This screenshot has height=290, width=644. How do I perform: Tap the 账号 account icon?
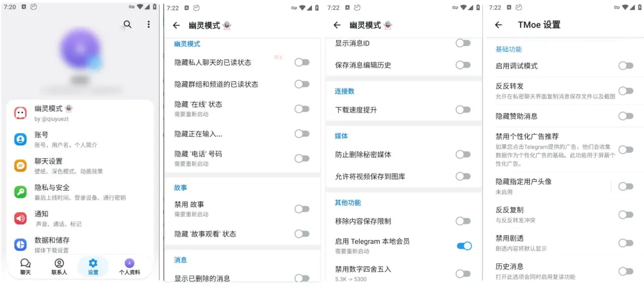(x=20, y=139)
